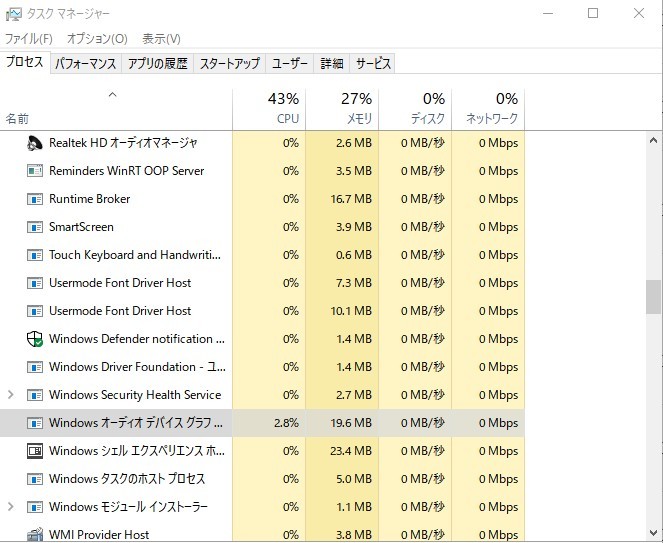The width and height of the screenshot is (663, 543).
Task: Click the WMI Provider Host icon
Action: pos(35,535)
